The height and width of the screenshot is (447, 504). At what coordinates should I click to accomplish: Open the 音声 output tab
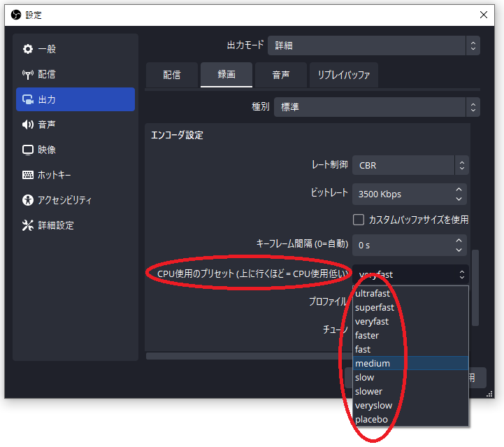pyautogui.click(x=280, y=75)
